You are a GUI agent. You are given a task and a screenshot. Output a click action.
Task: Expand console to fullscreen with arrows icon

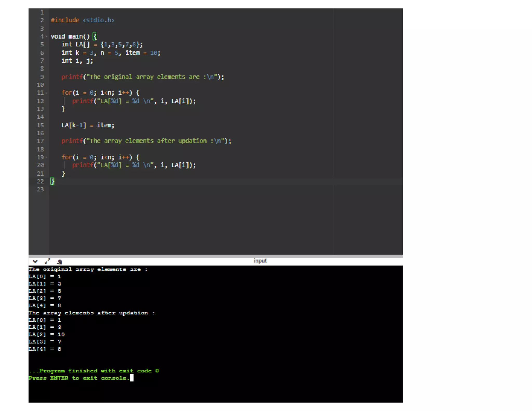(47, 261)
